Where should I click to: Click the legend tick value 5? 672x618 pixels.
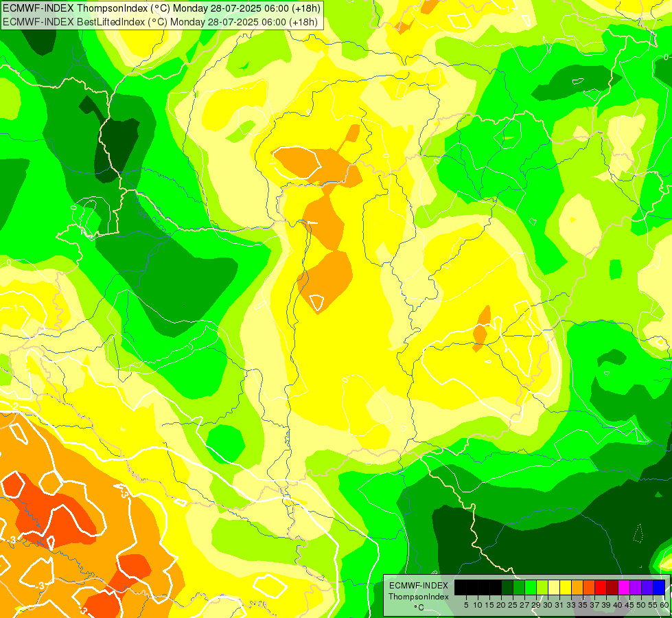click(x=466, y=605)
